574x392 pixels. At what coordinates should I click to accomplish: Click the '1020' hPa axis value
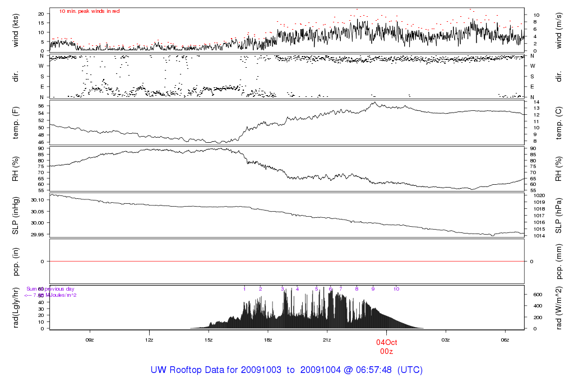[539, 195]
